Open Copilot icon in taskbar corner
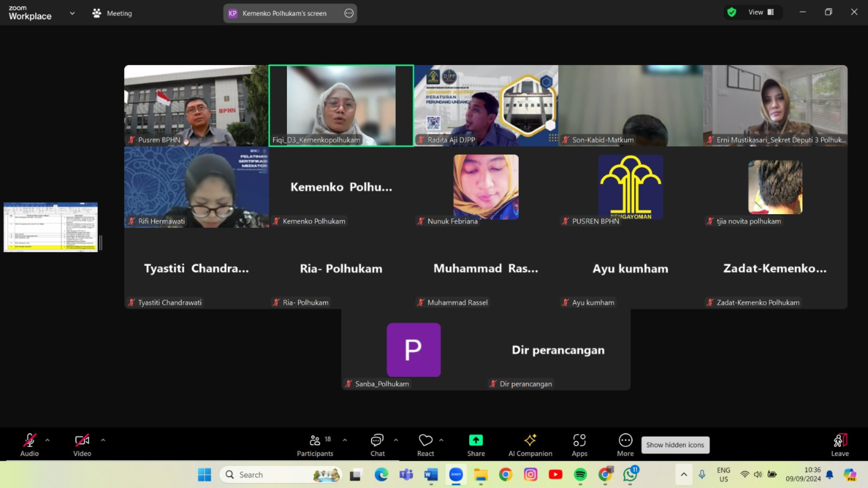The image size is (868, 488). point(850,474)
